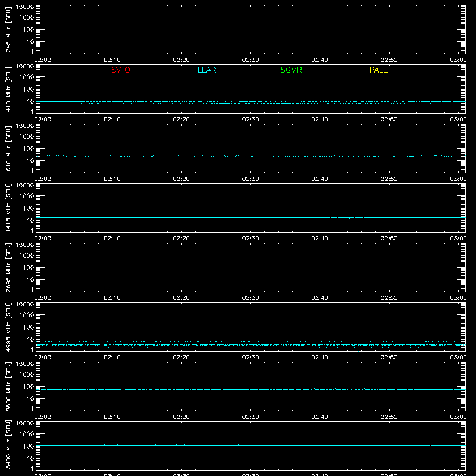
Task: Click the 1000 tick label on 610 MHz axis
Action: tap(27, 137)
